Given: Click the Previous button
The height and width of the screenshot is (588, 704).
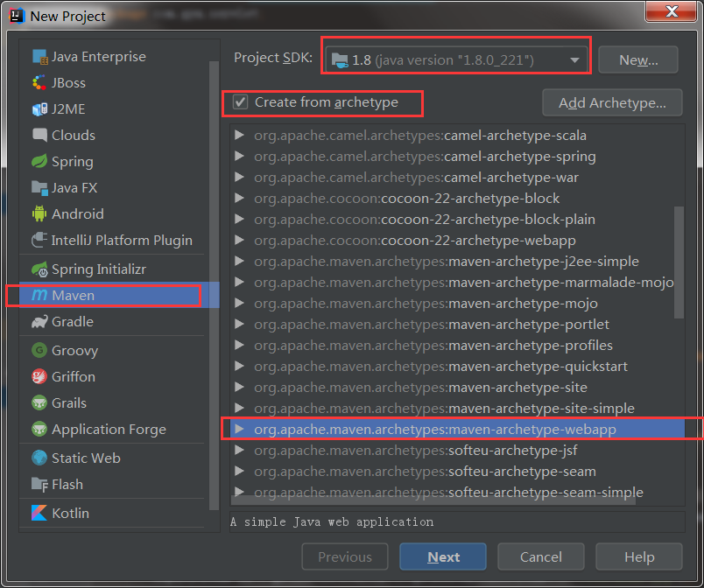Looking at the screenshot, I should coord(345,556).
